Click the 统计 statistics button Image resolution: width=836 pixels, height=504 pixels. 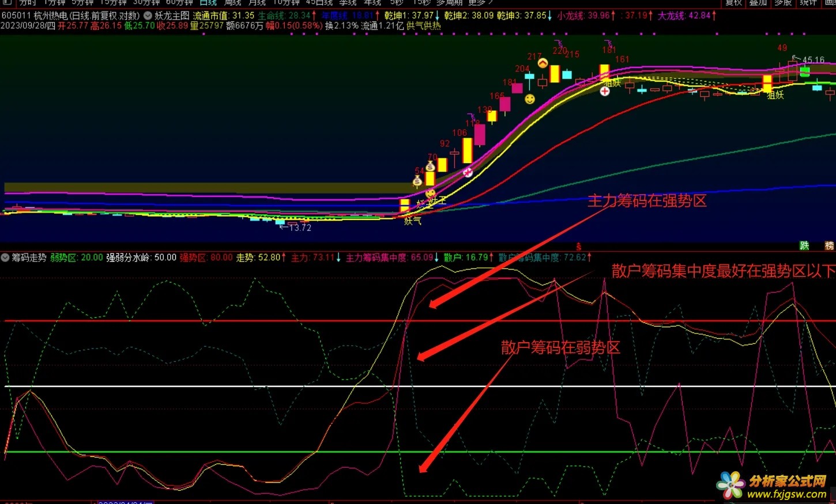click(x=808, y=3)
